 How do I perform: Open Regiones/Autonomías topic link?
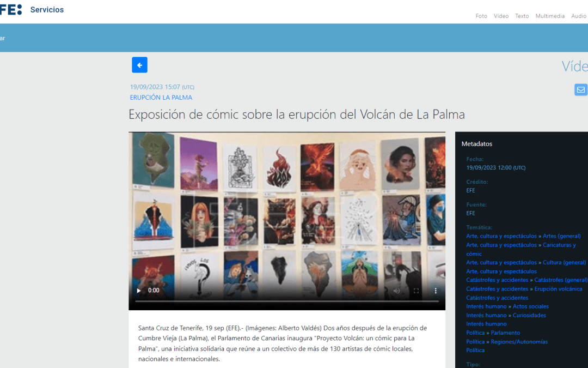[519, 341]
